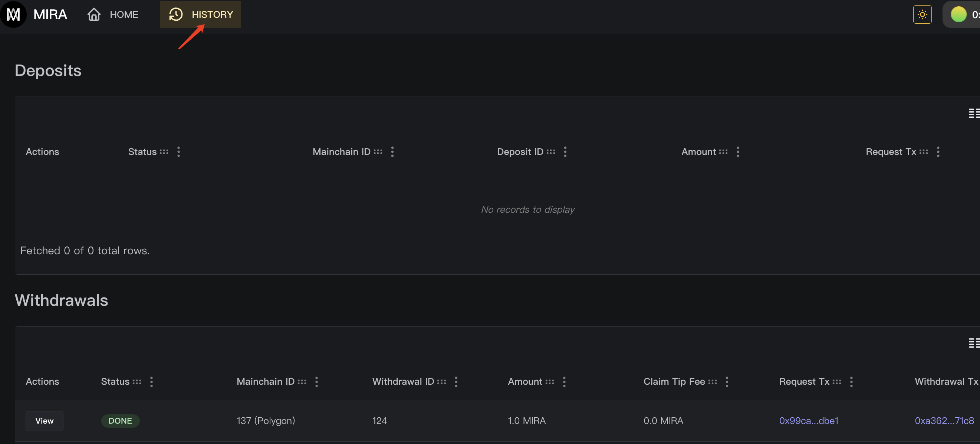Toggle light theme with sun icon

click(x=922, y=14)
